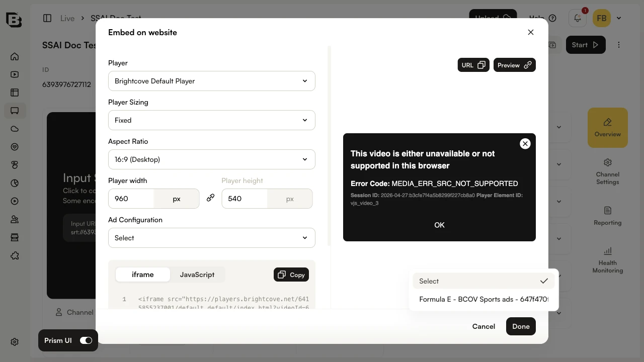Select the Overview pencil tile

click(608, 128)
